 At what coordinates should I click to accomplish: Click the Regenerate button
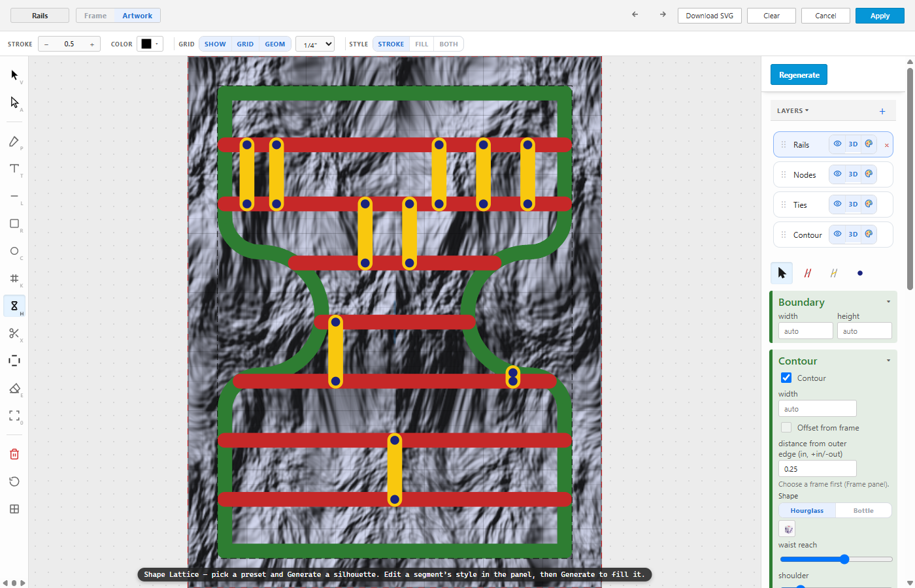pyautogui.click(x=799, y=74)
